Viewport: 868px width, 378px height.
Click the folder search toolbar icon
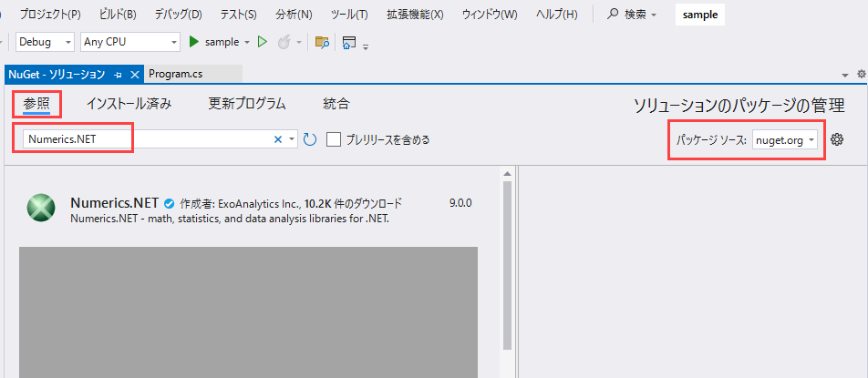[322, 43]
